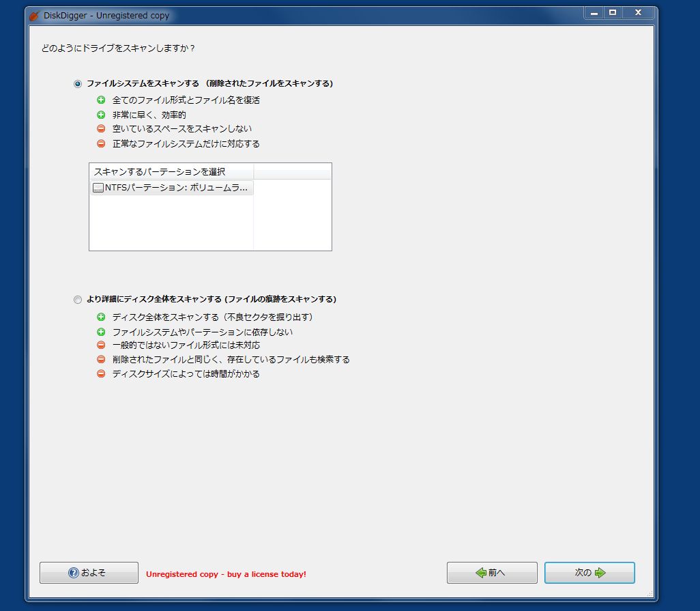This screenshot has width=700, height=611.
Task: Select the ファイルシステムをスキャンする radio option
Action: [78, 84]
